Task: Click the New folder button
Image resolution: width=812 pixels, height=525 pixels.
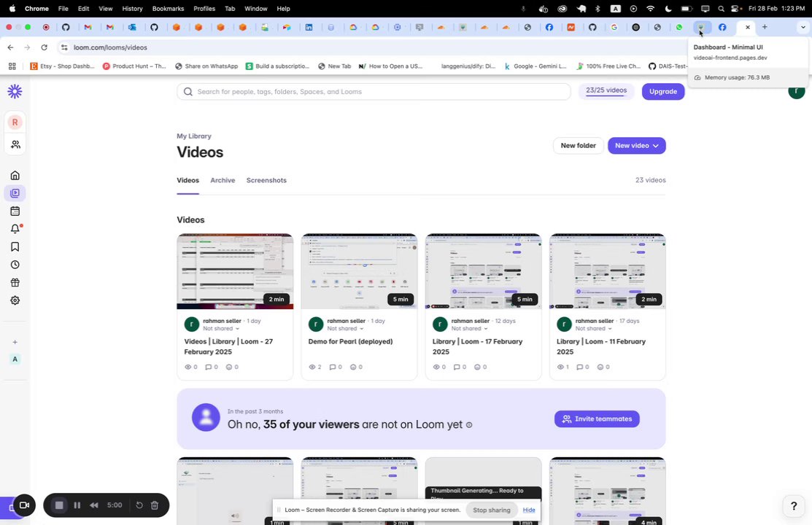Action: 578,146
